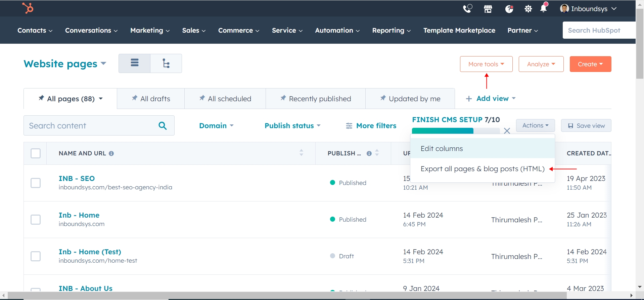Switch to the Recently published tab
The width and height of the screenshot is (644, 300).
(x=316, y=99)
